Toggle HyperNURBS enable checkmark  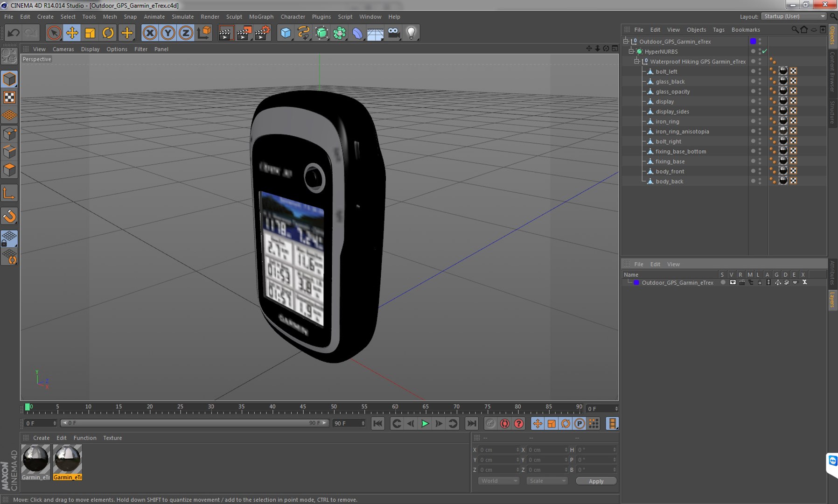point(765,51)
